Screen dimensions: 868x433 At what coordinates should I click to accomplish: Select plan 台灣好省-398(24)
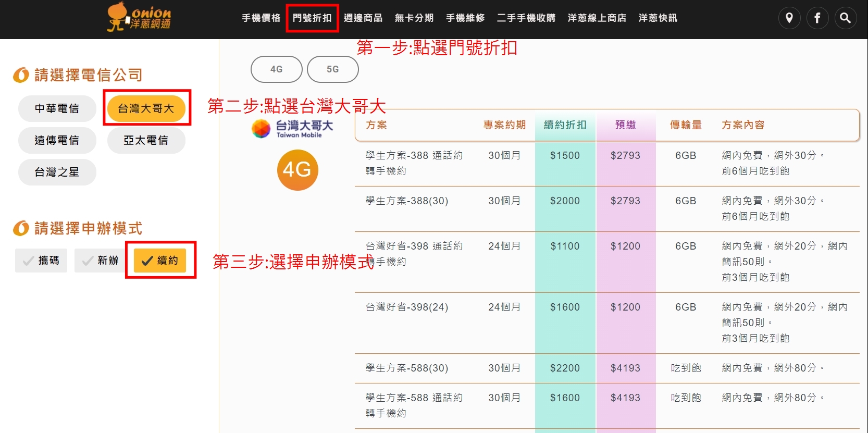click(x=407, y=307)
